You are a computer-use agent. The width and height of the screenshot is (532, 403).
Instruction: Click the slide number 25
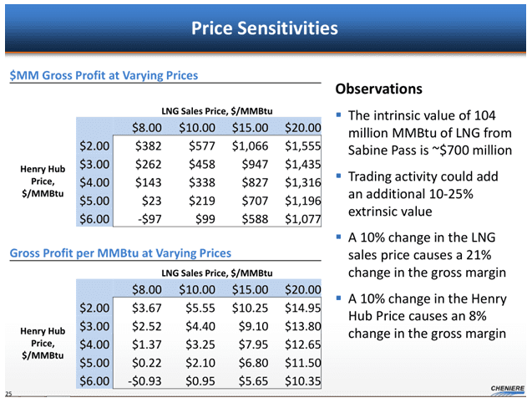[8, 394]
